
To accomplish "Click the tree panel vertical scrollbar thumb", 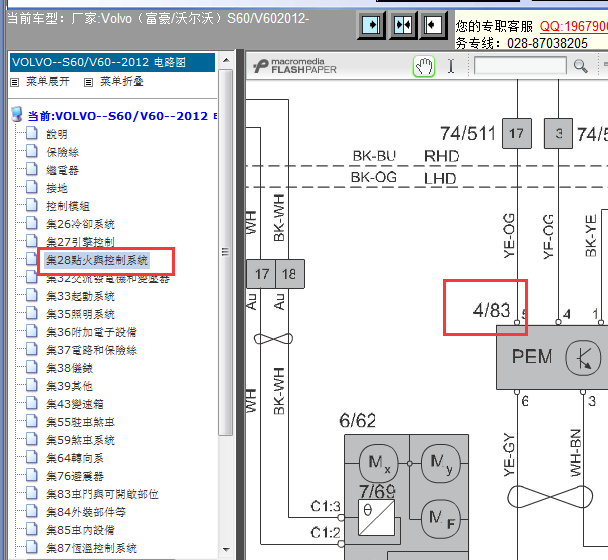I will tap(226, 252).
